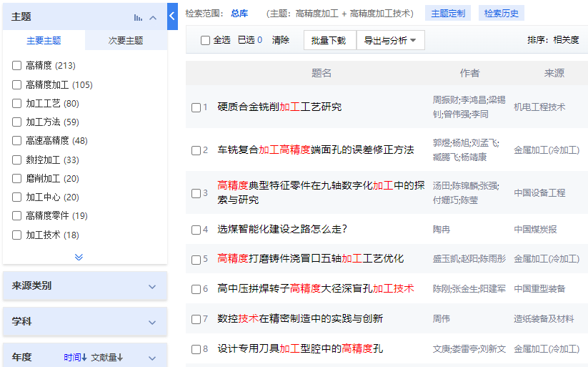The image size is (588, 367).
Task: Check the 高精度加工 (105) topic filter
Action: point(17,85)
